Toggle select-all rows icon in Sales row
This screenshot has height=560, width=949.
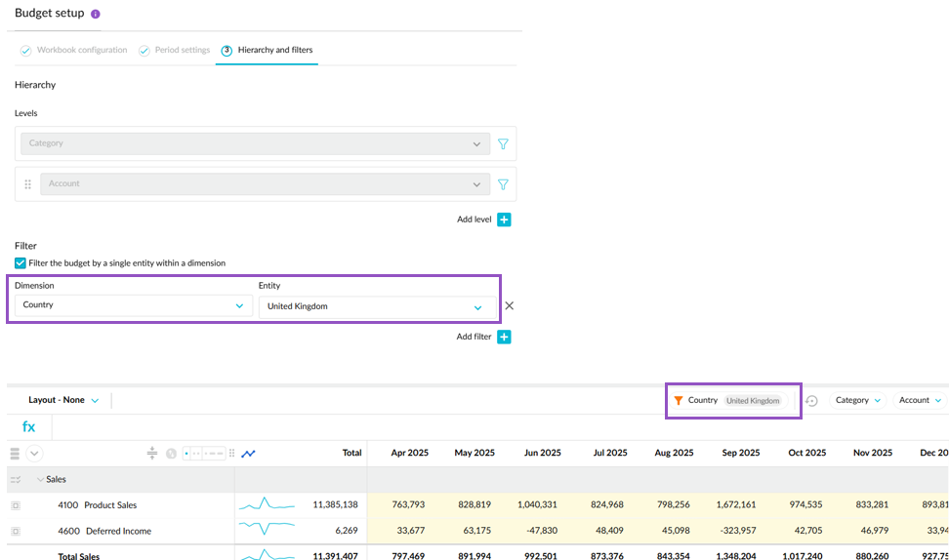(15, 479)
